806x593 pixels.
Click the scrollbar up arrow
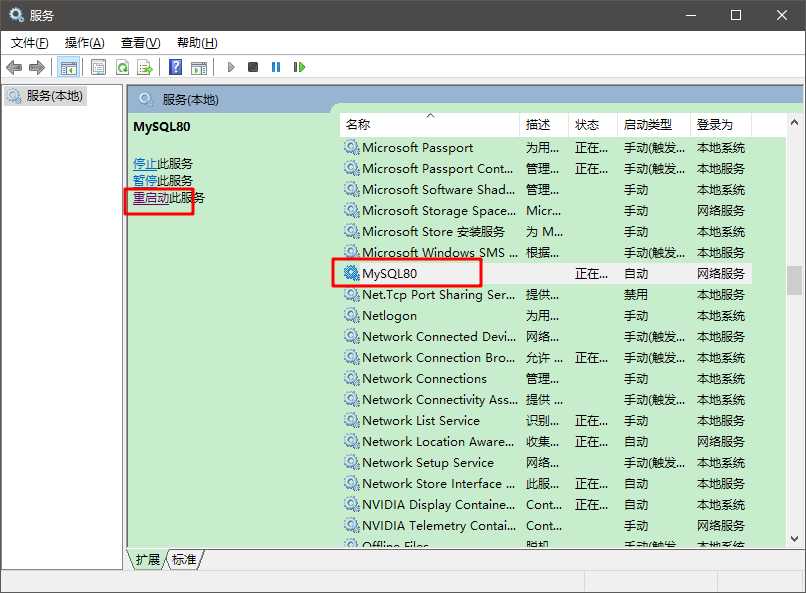pos(794,122)
